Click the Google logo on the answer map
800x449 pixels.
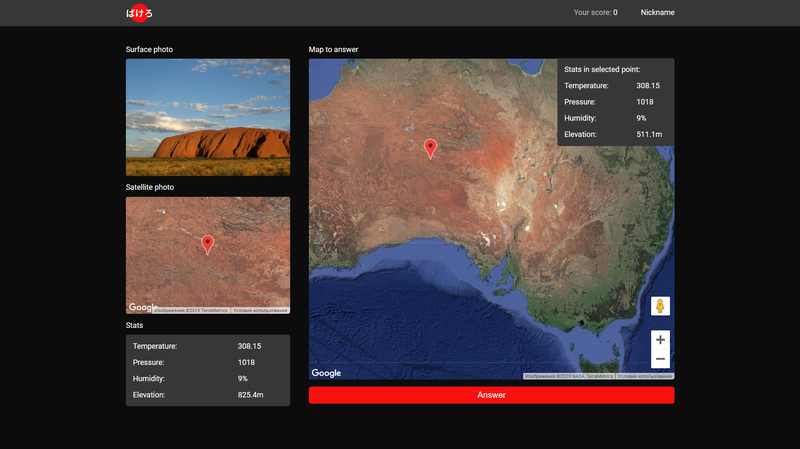326,373
